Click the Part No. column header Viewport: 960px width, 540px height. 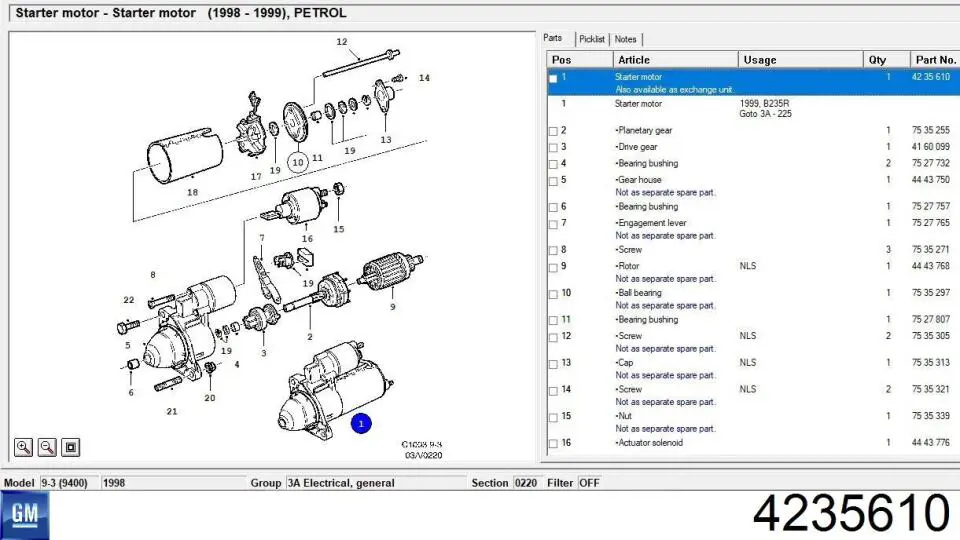(935, 60)
